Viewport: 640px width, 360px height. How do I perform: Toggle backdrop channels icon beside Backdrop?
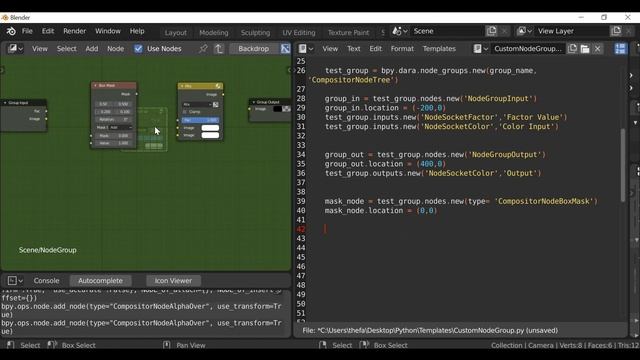point(285,49)
